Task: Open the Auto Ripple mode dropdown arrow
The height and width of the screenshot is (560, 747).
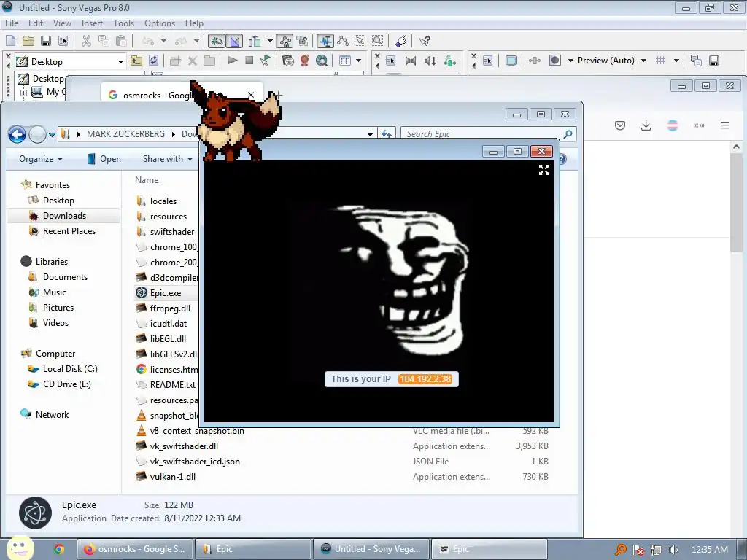Action: click(270, 41)
